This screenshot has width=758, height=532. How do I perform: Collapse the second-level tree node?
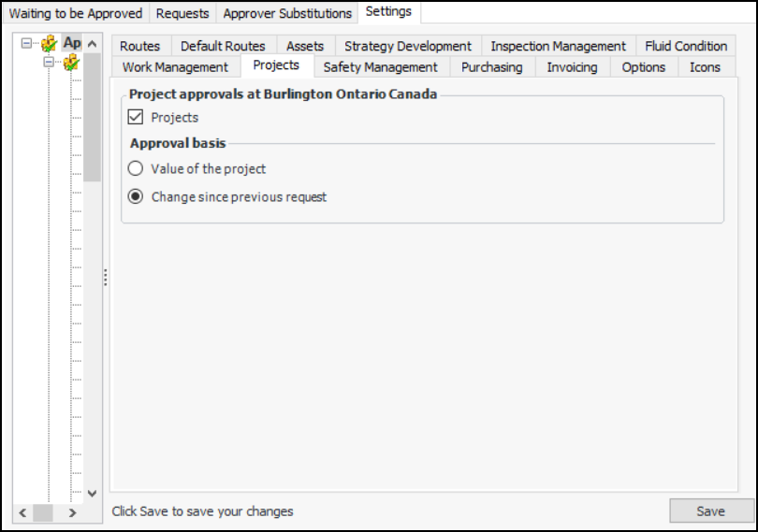tap(49, 63)
